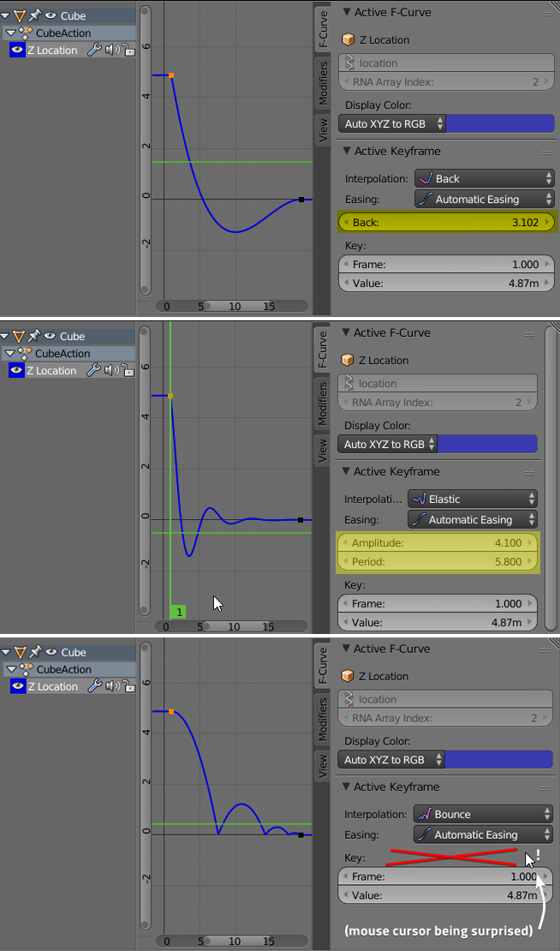Click the green frame 1 marker in Elastic graph
The height and width of the screenshot is (951, 560).
[x=178, y=612]
